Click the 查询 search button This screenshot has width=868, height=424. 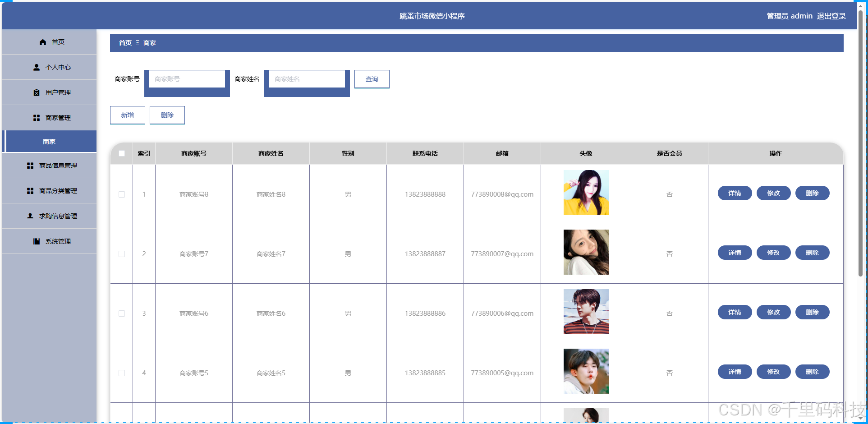[372, 79]
